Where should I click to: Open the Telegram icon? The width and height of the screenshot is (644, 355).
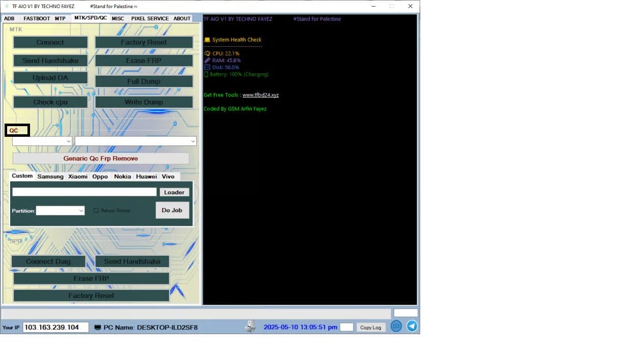(412, 327)
